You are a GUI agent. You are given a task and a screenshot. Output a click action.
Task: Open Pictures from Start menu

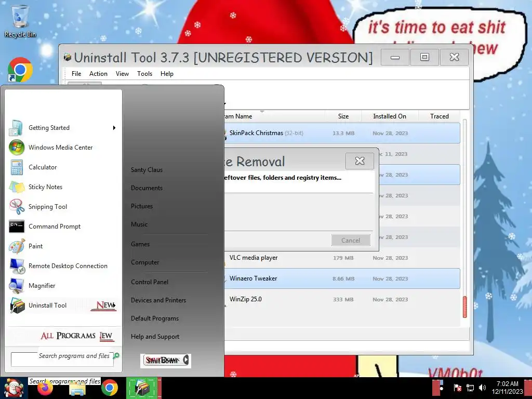click(142, 206)
